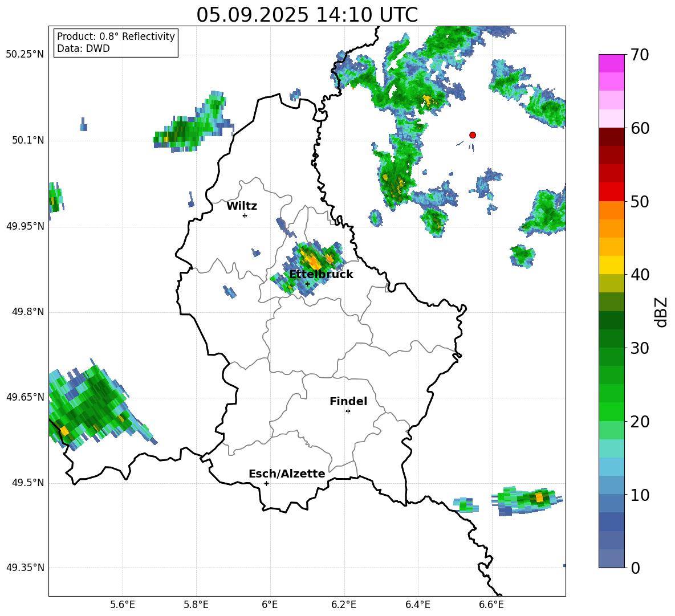
Task: Pick the bright red 50 dBZ colorbar swatch
Action: point(611,192)
